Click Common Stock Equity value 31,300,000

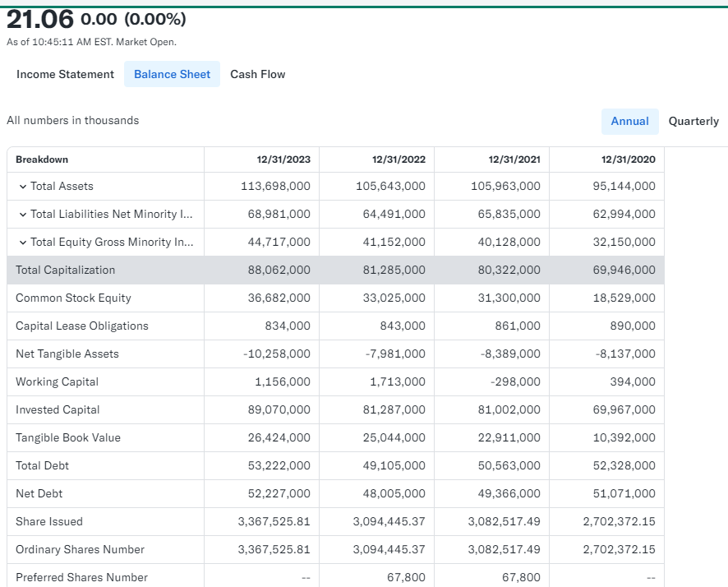click(x=509, y=298)
